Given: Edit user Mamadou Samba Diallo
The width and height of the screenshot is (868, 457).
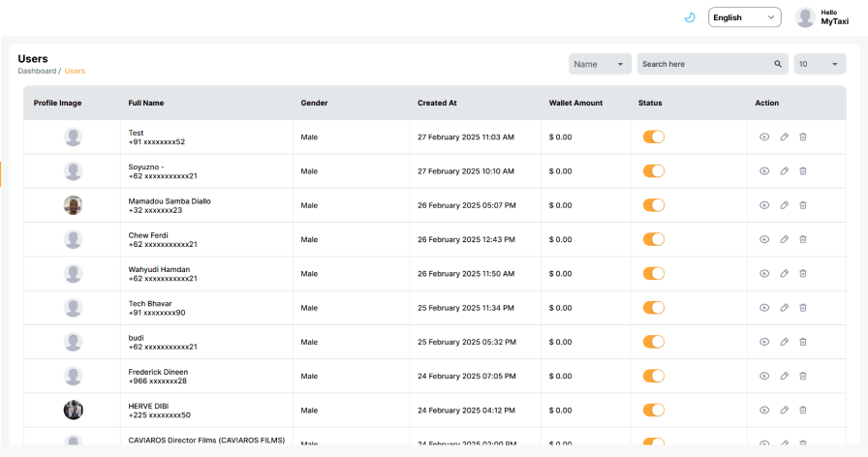Looking at the screenshot, I should click(784, 205).
